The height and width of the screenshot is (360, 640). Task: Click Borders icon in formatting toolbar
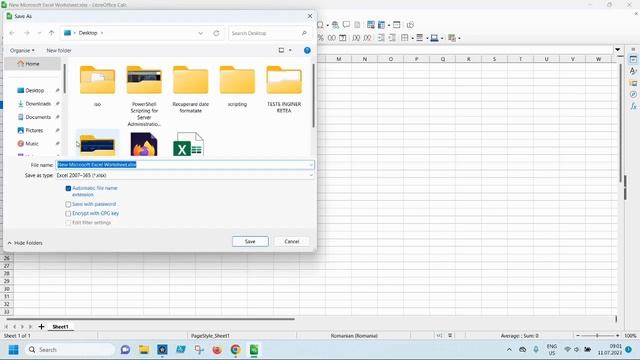(404, 38)
